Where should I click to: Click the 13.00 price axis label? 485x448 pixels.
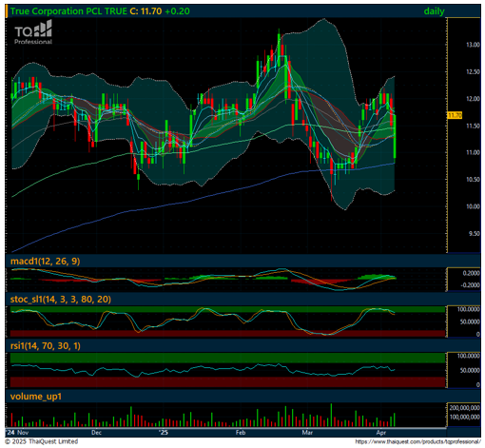(x=473, y=45)
